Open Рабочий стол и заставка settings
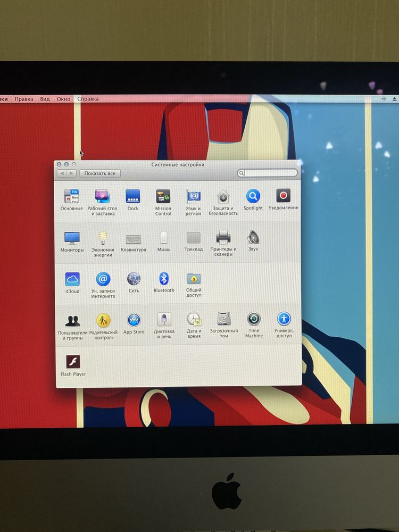Viewport: 399px width, 532px height. click(102, 196)
